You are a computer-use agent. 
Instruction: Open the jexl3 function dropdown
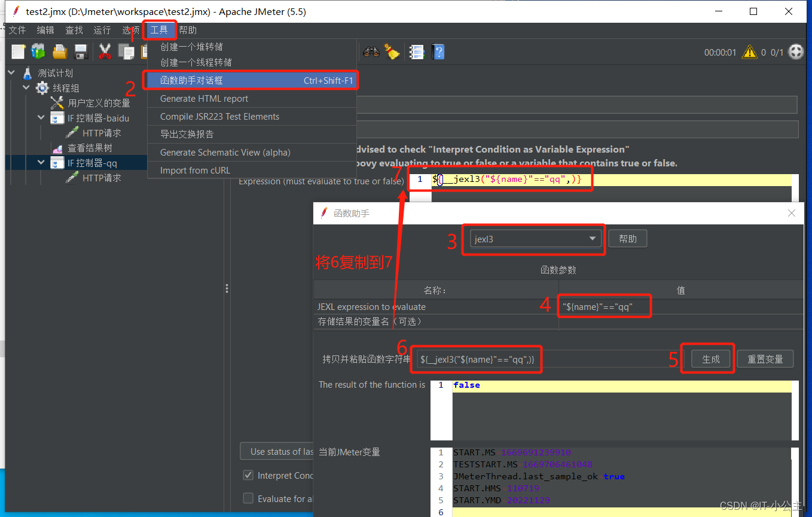click(x=535, y=239)
